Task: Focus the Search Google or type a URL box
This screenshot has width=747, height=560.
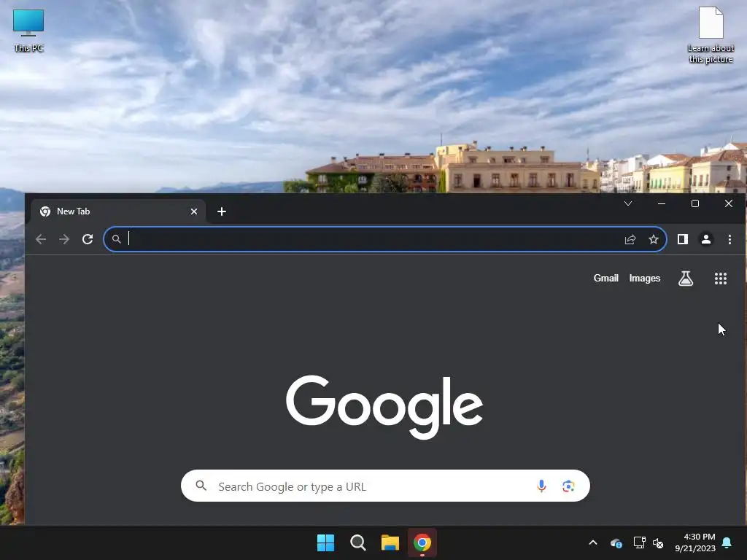Action: coord(385,486)
